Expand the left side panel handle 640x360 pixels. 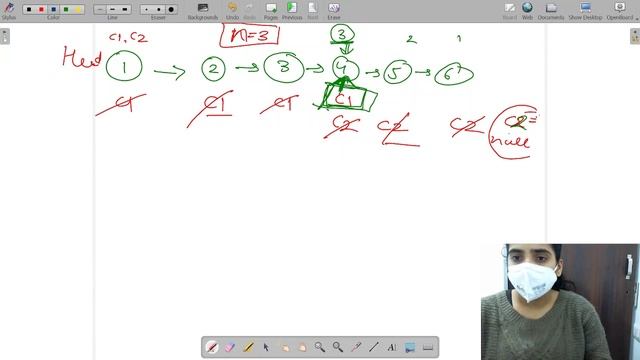4,36
